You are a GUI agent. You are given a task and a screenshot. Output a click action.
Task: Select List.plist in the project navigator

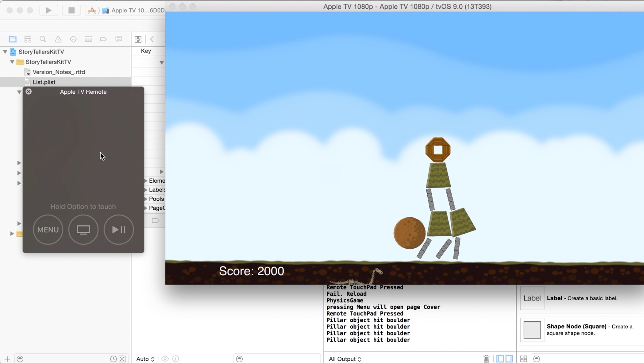tap(44, 82)
